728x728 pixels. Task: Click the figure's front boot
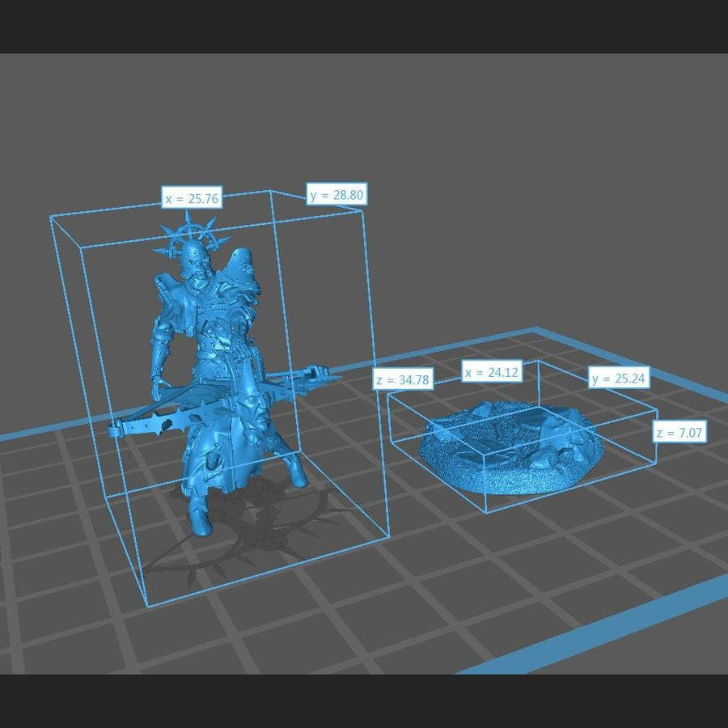pyautogui.click(x=198, y=518)
